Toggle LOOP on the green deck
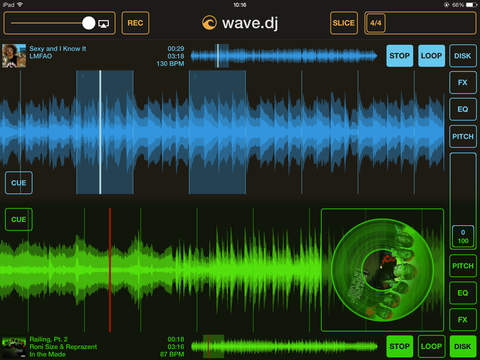Screen dimensions: 480x360 coord(431,347)
